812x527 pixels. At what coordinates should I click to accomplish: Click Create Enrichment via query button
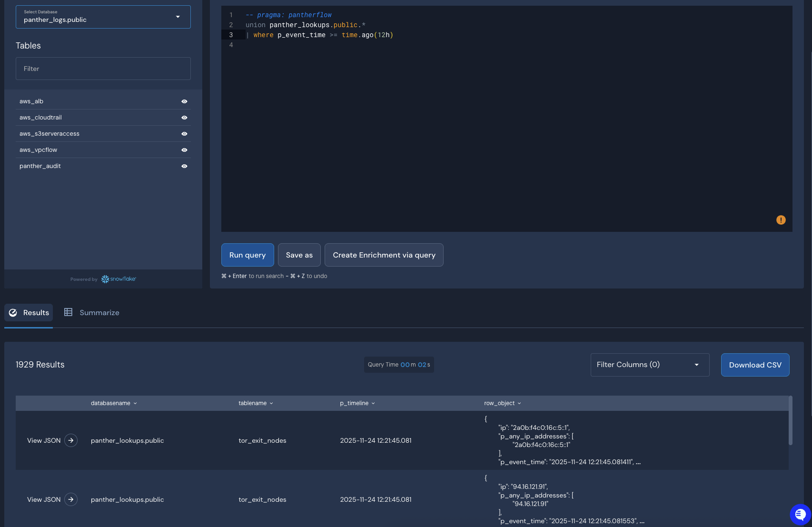[x=384, y=255]
